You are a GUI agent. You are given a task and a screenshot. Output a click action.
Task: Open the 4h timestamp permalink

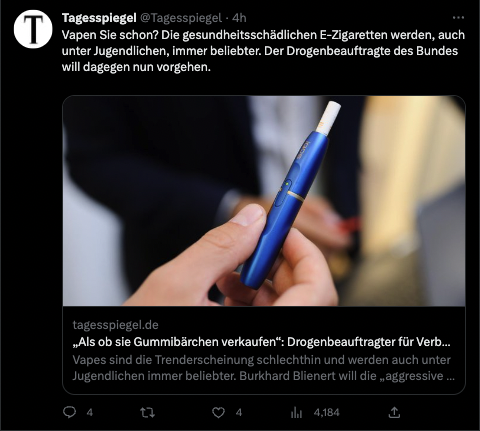coord(239,18)
